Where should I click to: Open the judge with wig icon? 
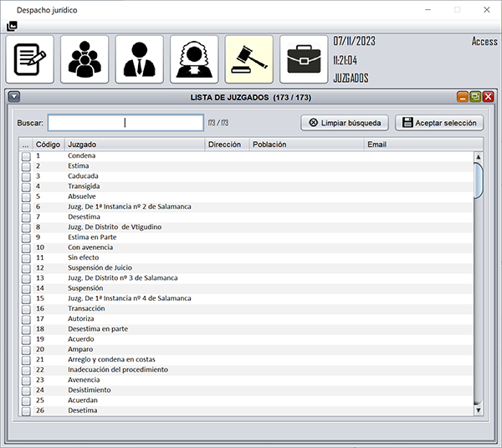pyautogui.click(x=194, y=59)
